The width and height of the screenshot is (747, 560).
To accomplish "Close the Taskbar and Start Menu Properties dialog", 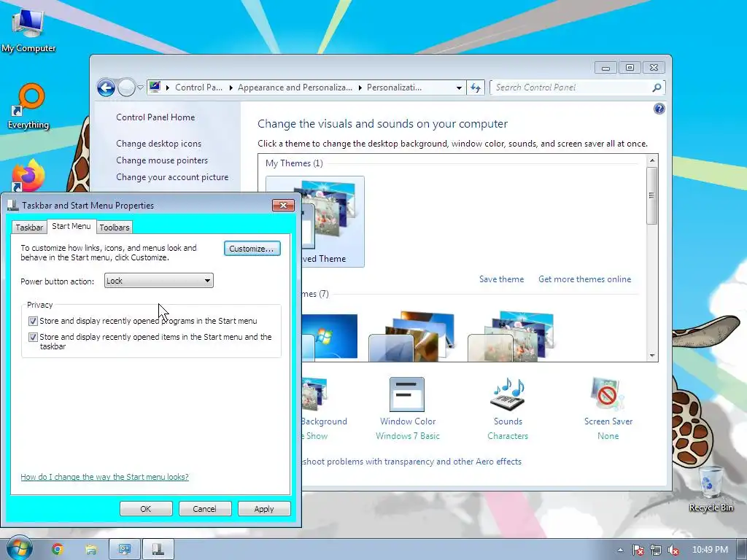I will 284,205.
